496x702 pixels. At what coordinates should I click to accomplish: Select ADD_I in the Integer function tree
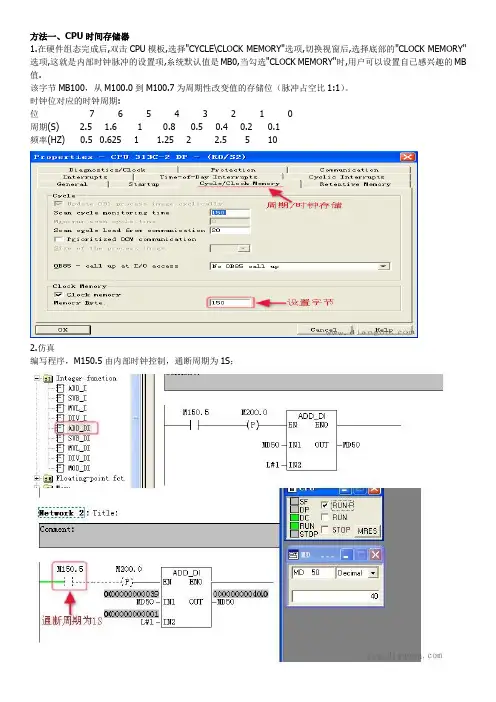77,388
